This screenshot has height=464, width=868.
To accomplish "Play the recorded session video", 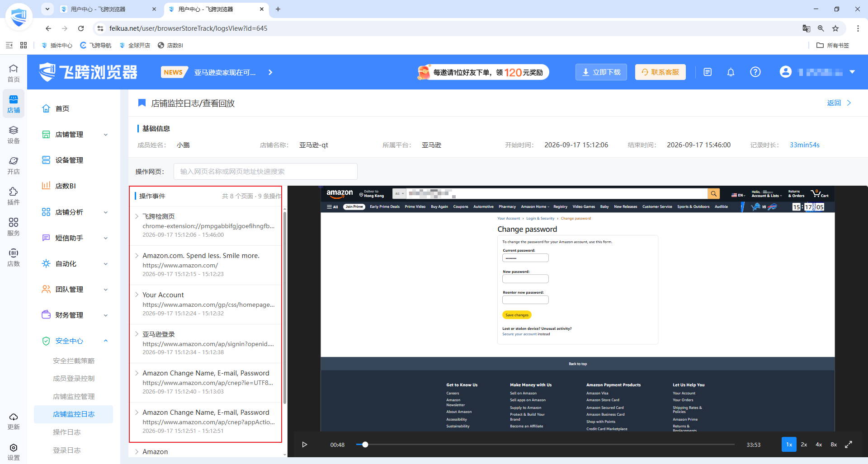I will click(x=305, y=445).
